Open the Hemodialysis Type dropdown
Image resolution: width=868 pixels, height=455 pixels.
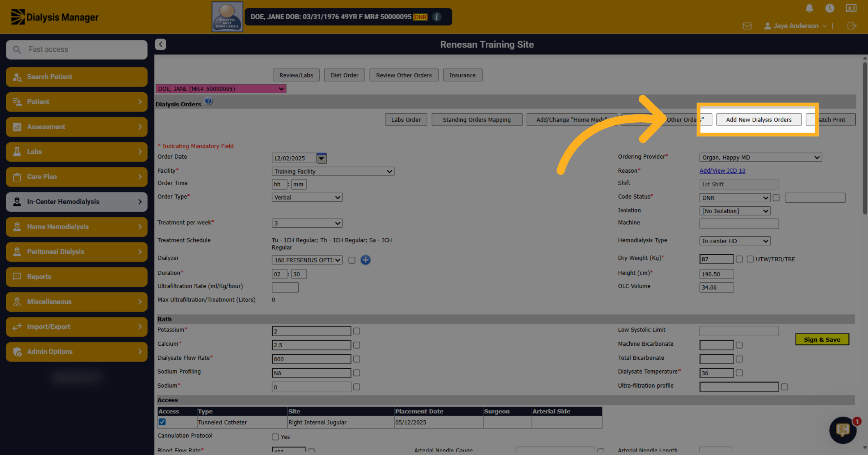pyautogui.click(x=735, y=241)
